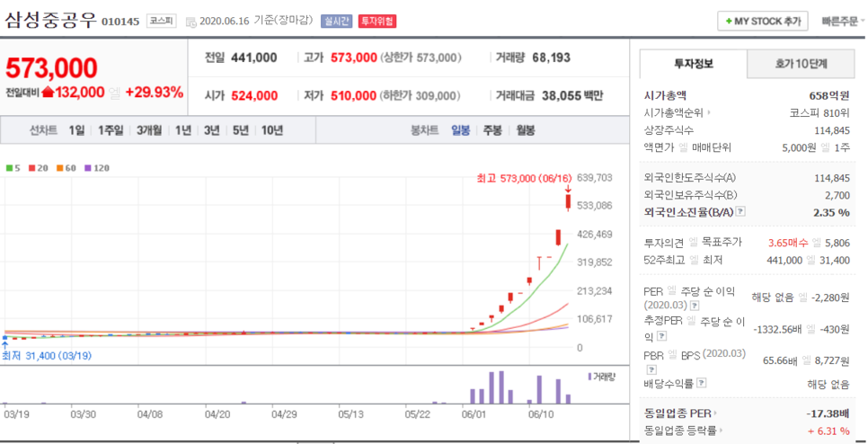Click the 저가 510,000 value
This screenshot has width=868, height=444.
coord(354,96)
